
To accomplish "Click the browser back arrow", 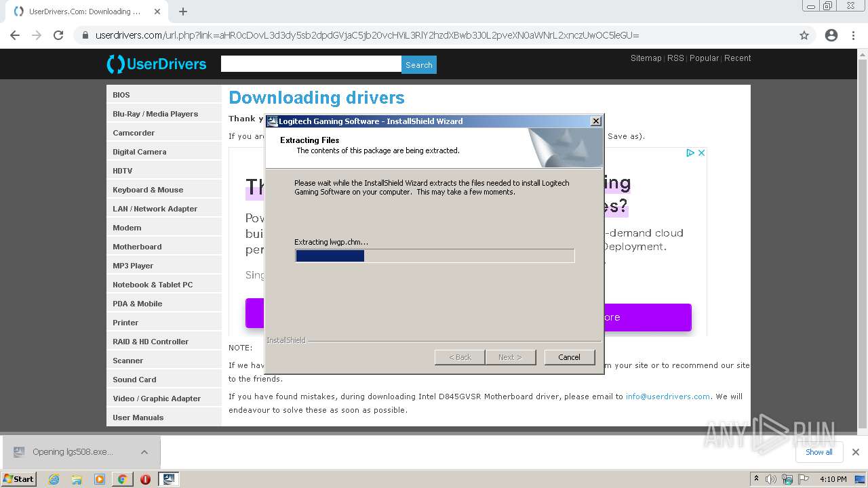I will click(15, 35).
